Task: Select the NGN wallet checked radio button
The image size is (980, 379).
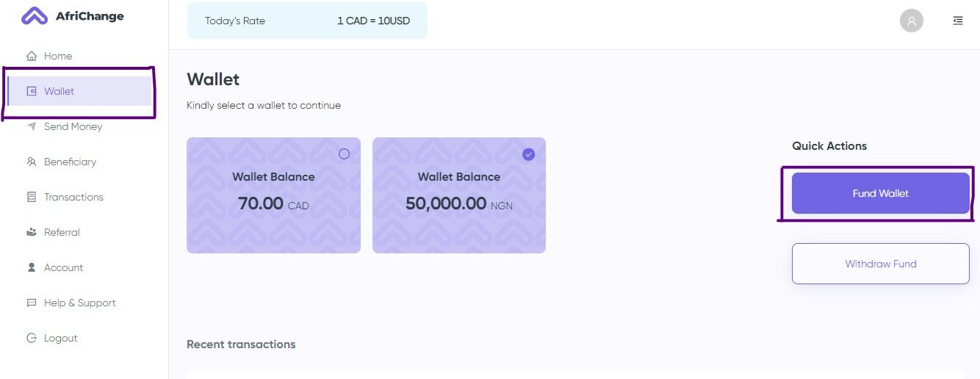Action: [x=529, y=154]
